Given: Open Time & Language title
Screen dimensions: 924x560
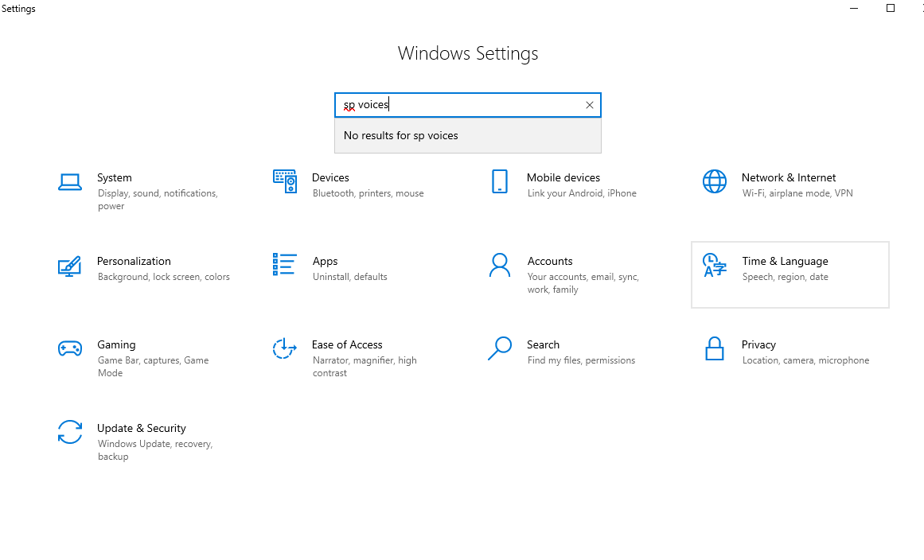Looking at the screenshot, I should pyautogui.click(x=785, y=262).
